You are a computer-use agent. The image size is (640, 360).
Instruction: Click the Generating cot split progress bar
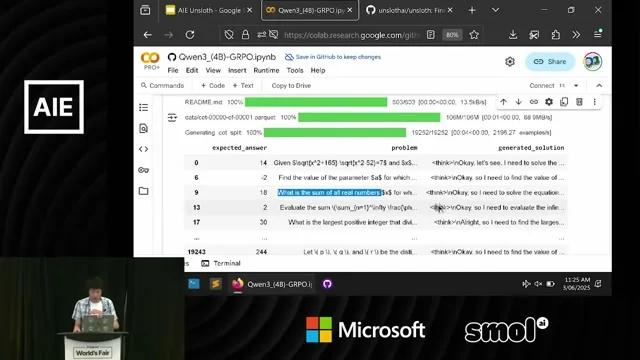(335, 133)
